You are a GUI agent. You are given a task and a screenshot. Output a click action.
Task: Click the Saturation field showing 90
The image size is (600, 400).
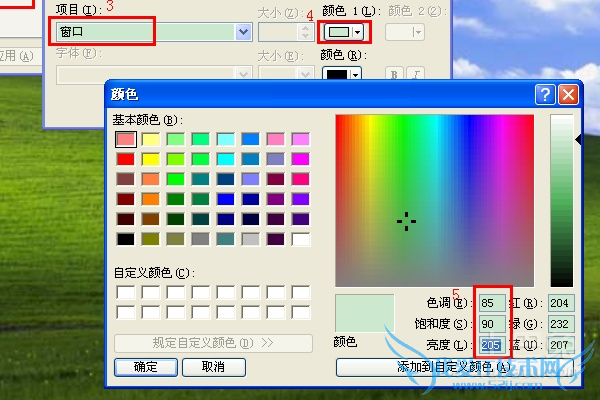point(492,324)
